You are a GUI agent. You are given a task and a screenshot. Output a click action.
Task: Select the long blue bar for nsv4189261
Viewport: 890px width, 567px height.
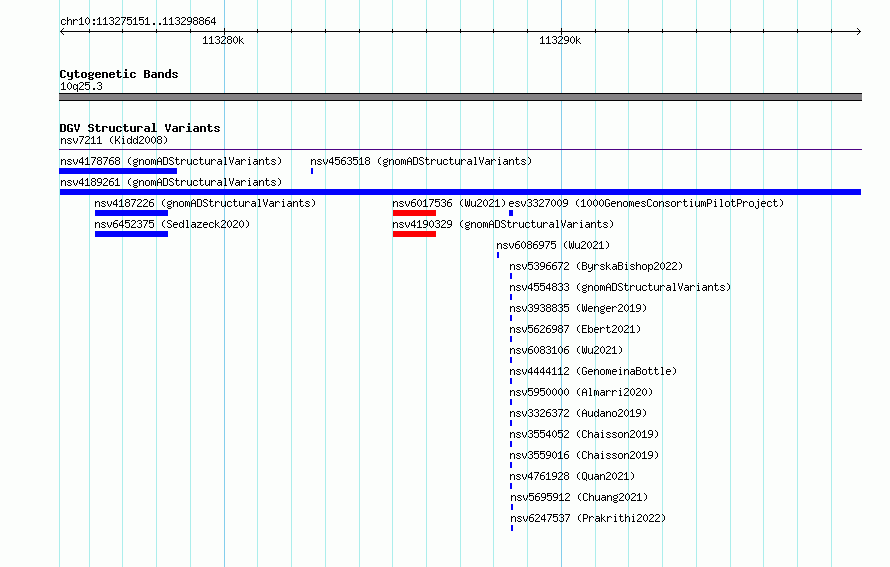click(x=460, y=192)
